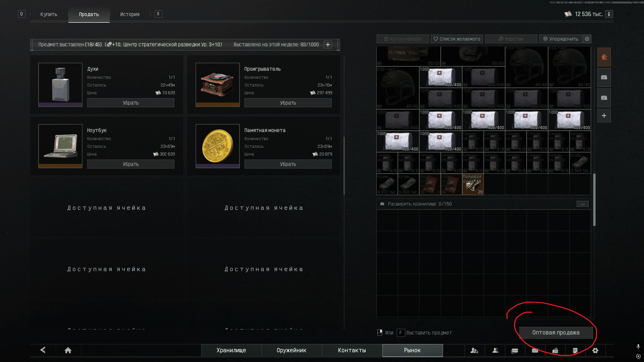Open the friends icon
644x362 pixels.
[495, 351]
